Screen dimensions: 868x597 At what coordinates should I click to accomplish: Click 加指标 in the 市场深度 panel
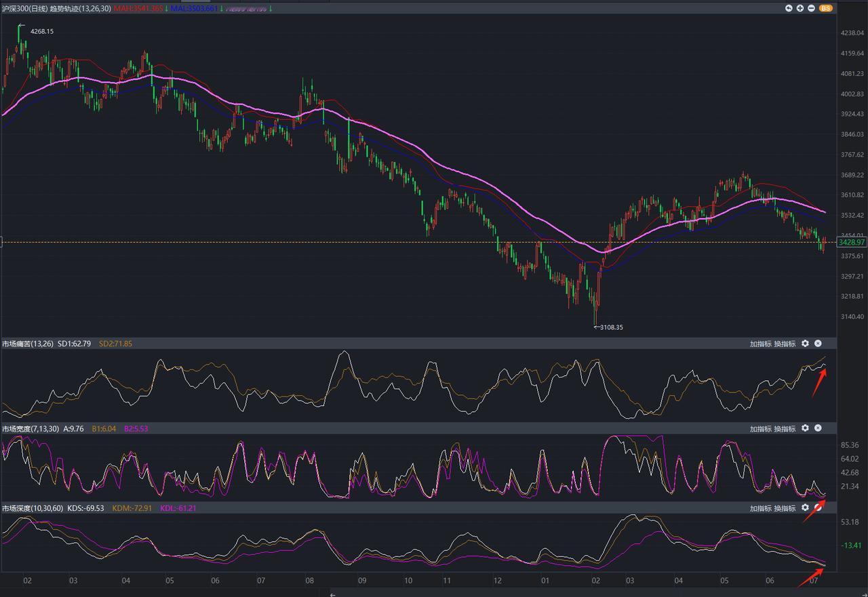pyautogui.click(x=760, y=508)
